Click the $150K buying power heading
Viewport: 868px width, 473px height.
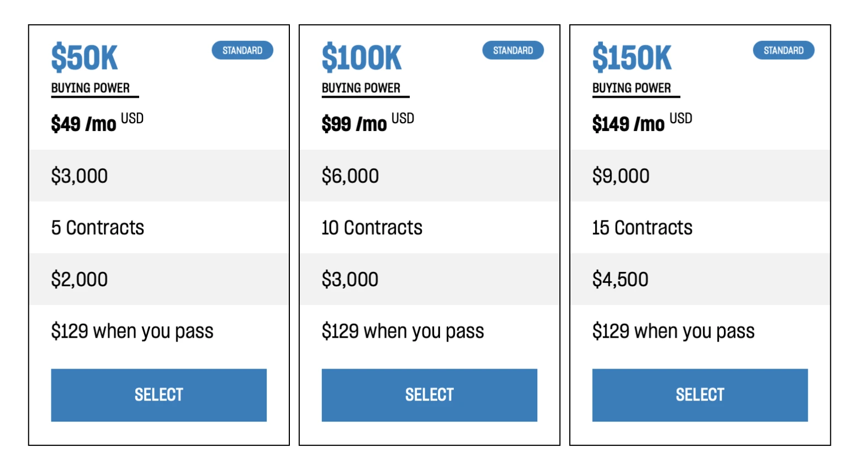(632, 58)
